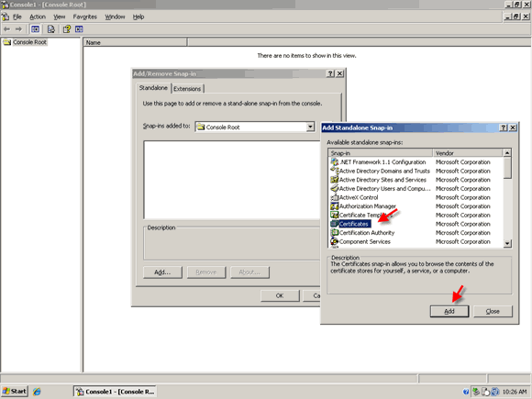This screenshot has height=399, width=532.
Task: Click the Back arrow in MMC toolbar
Action: tap(6, 29)
